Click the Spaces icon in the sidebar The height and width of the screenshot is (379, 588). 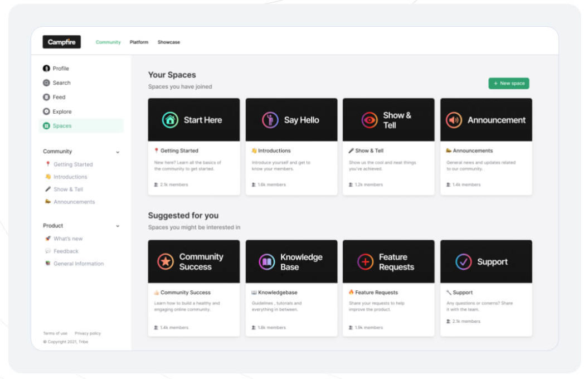click(x=46, y=126)
